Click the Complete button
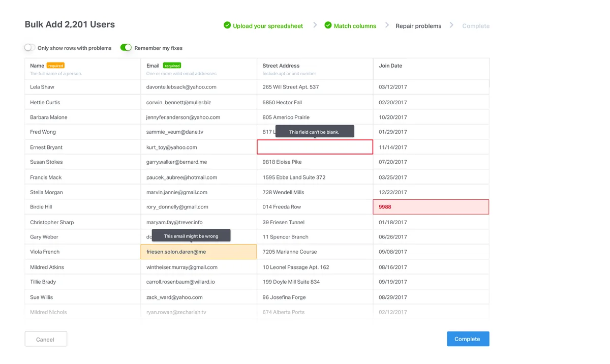Screen dimensions: 610x364 468,339
